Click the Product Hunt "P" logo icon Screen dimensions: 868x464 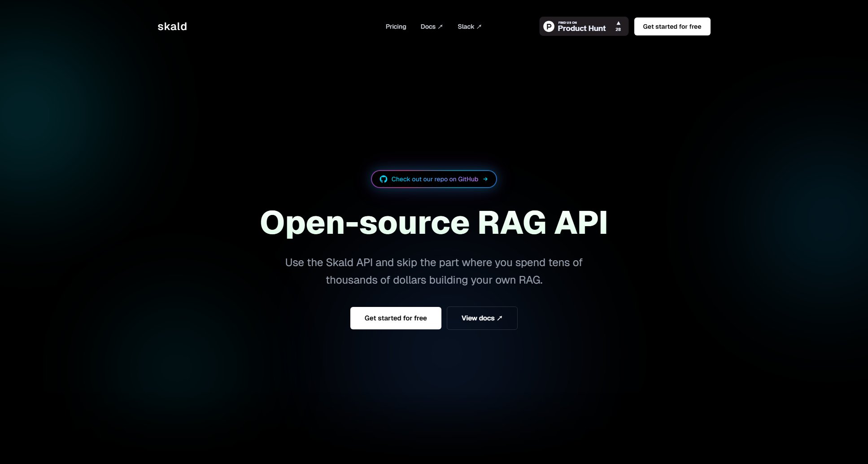coord(549,26)
